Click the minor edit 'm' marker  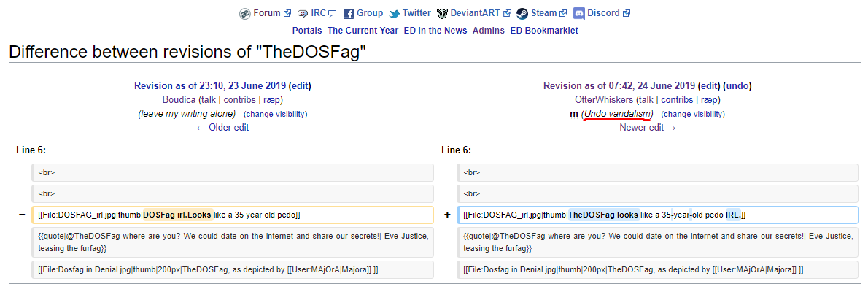coord(574,114)
